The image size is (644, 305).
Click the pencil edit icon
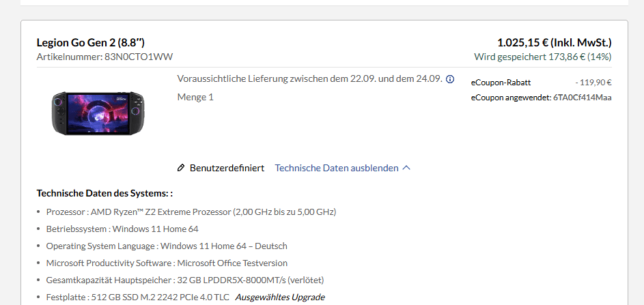coord(181,168)
